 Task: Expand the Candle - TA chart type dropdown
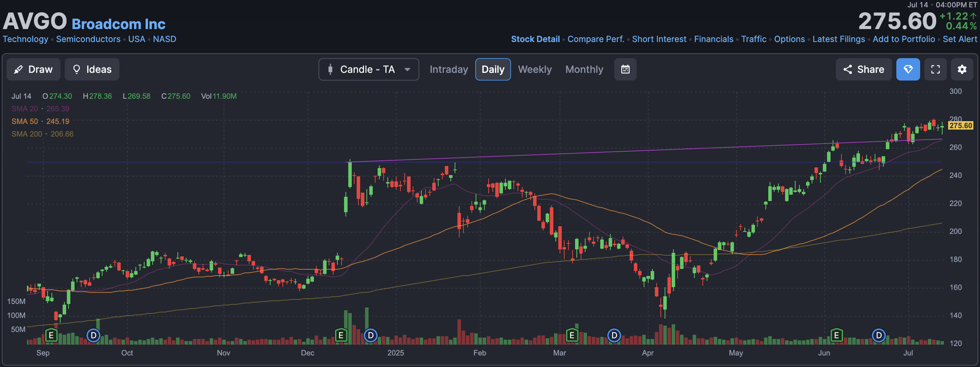click(x=369, y=69)
